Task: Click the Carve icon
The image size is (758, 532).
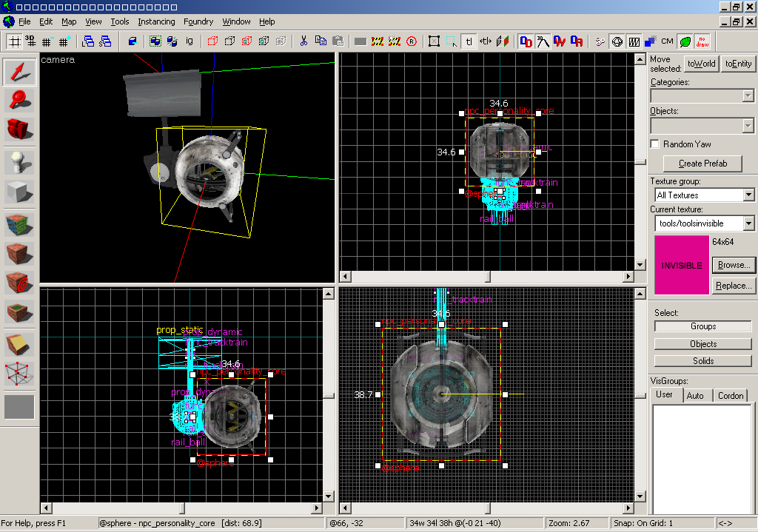Action: [x=132, y=41]
